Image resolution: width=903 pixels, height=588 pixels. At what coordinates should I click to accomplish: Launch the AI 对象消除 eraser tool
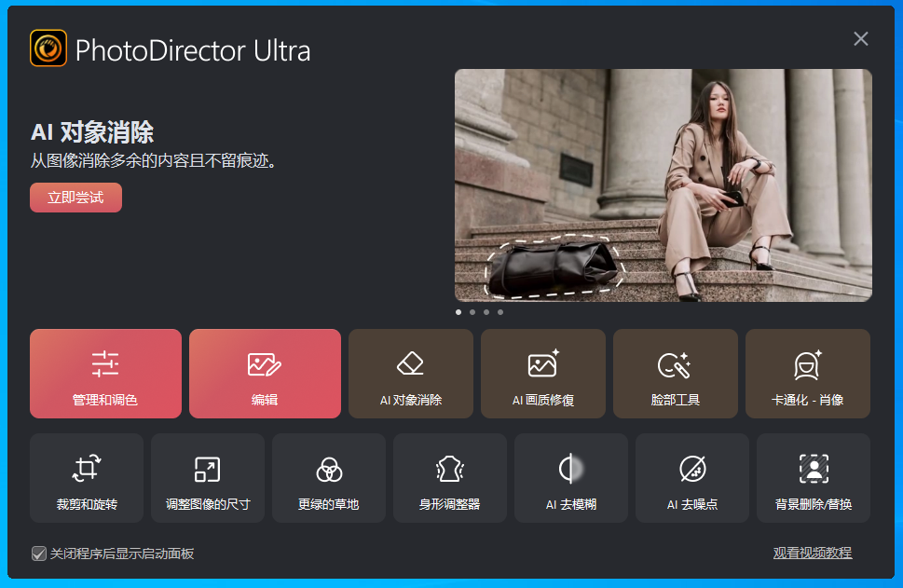411,374
